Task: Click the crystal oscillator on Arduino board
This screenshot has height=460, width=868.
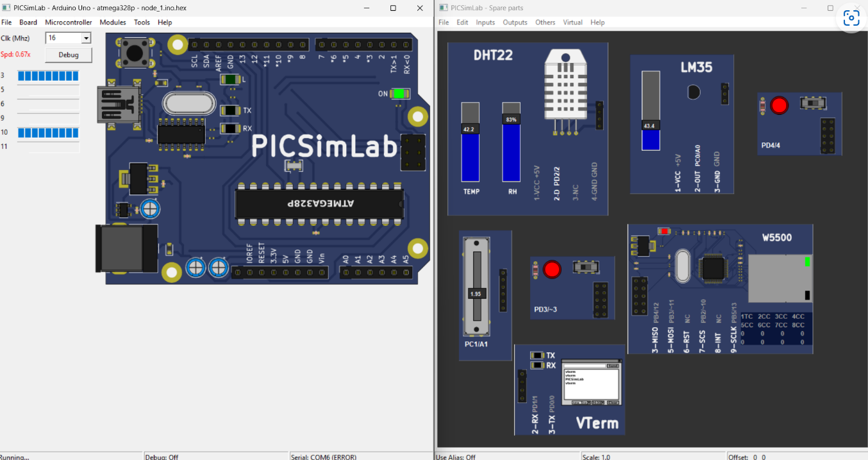Action: point(189,103)
